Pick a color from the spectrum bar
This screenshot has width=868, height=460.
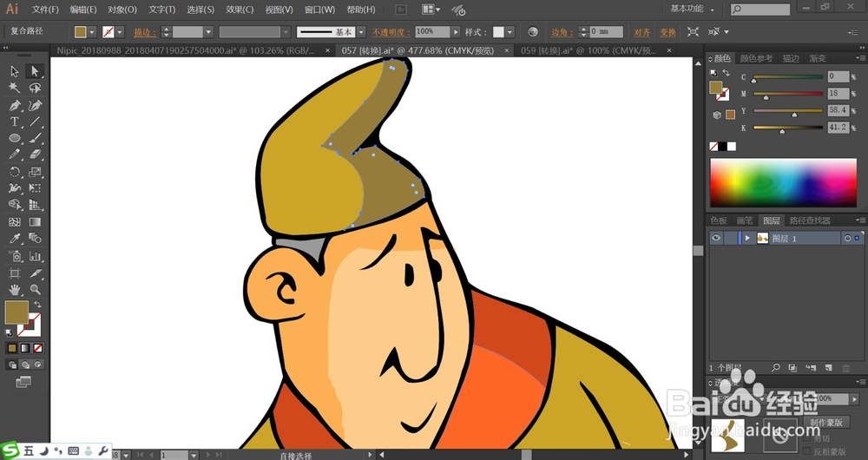pos(783,182)
